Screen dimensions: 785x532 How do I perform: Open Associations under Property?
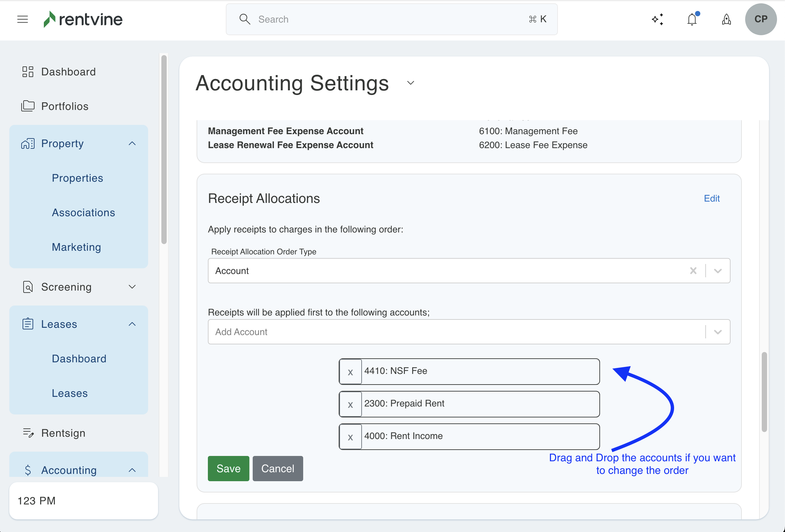coord(83,213)
